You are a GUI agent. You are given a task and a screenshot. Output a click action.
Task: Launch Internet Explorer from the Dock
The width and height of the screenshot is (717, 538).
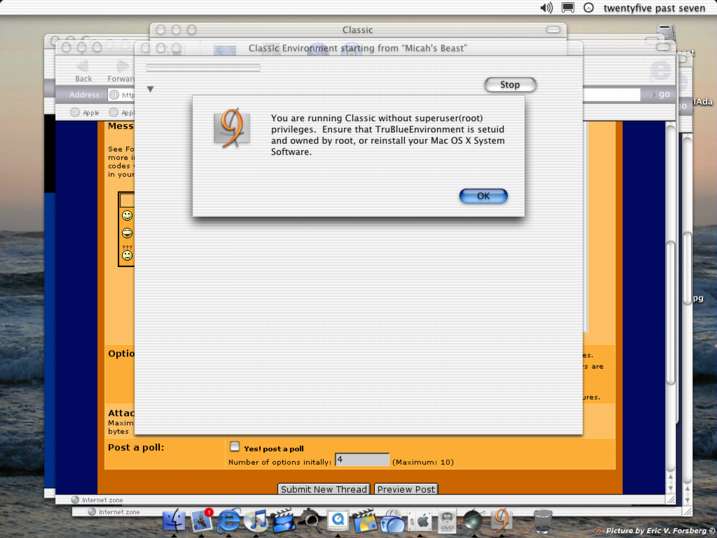[228, 520]
